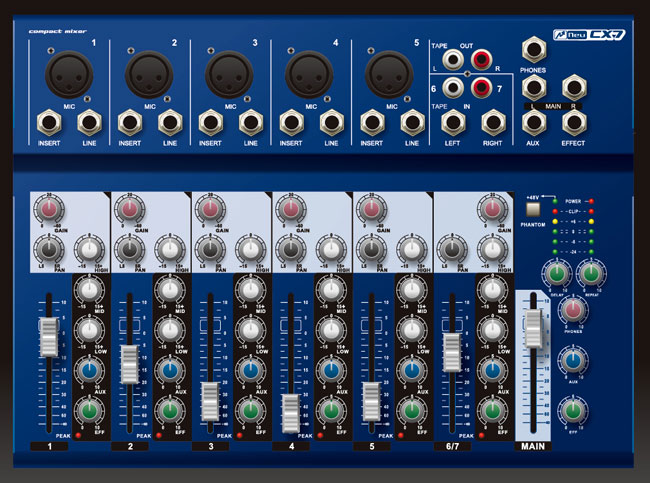Click the MAIN fader handle
Viewport: 650px width, 483px height.
coord(534,329)
